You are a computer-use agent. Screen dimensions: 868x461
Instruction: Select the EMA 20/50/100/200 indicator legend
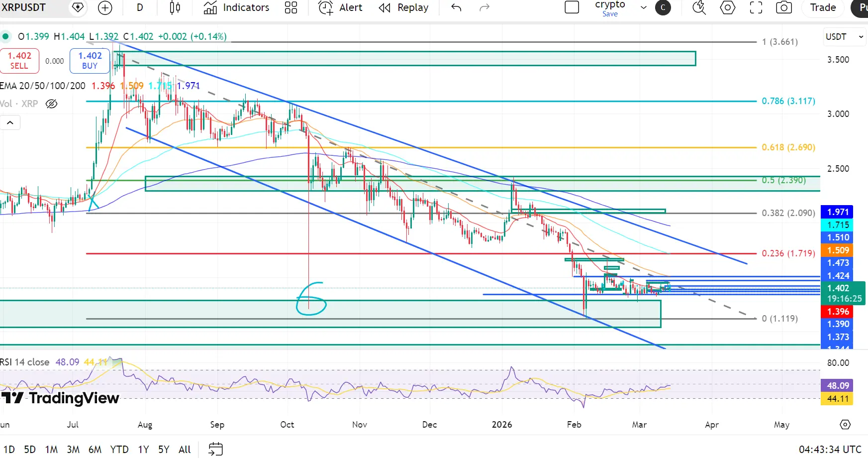(43, 86)
